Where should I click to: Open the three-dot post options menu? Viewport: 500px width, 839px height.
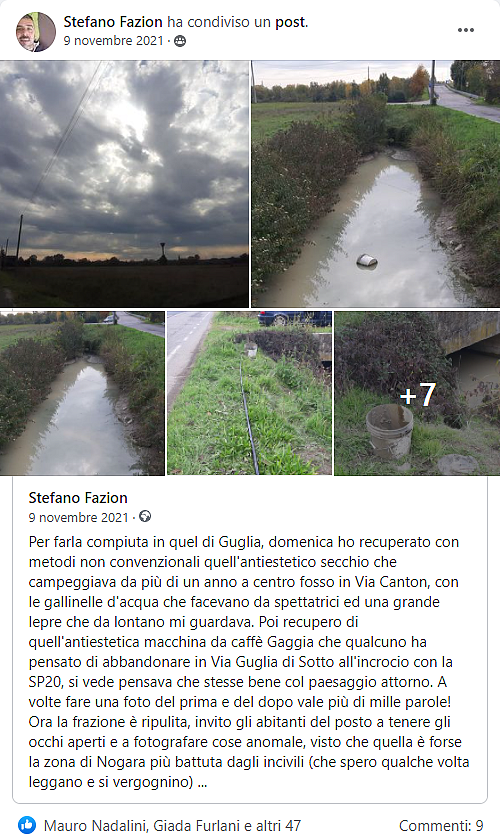[x=465, y=30]
